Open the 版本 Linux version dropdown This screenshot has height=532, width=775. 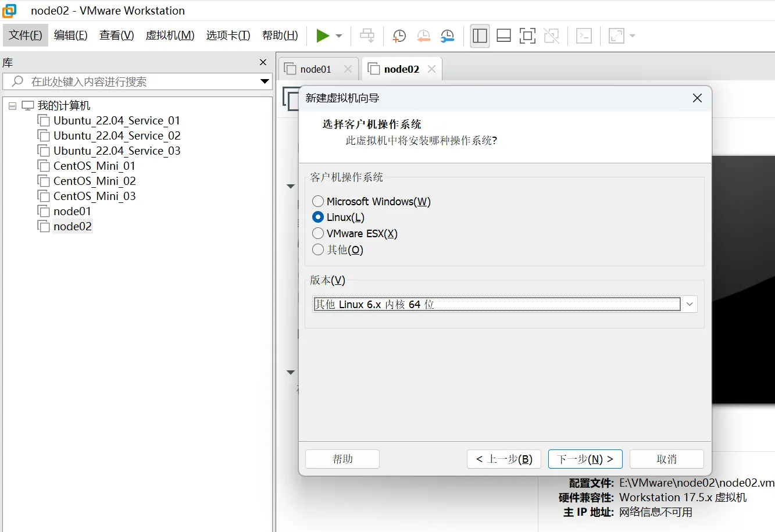click(689, 304)
